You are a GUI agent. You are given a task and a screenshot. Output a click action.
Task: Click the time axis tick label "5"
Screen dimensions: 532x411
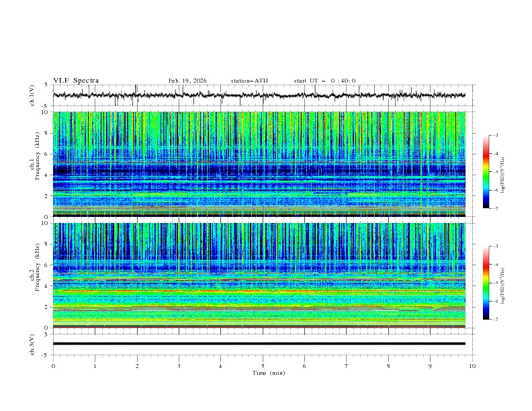click(263, 366)
